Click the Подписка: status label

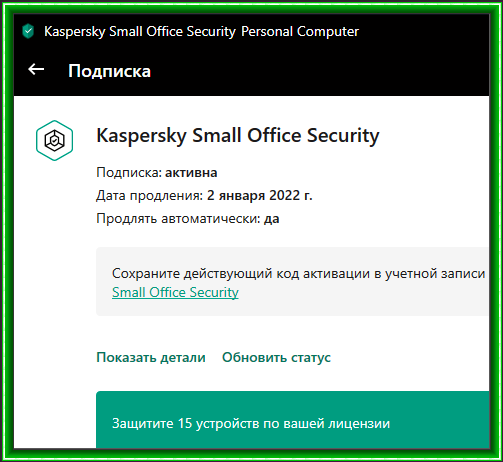coord(129,173)
